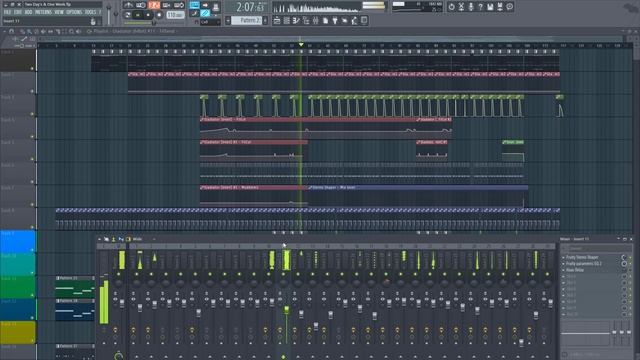Adjust the Fruity Stereo Shaper mix knob
The image size is (640, 360).
pyautogui.click(x=623, y=258)
